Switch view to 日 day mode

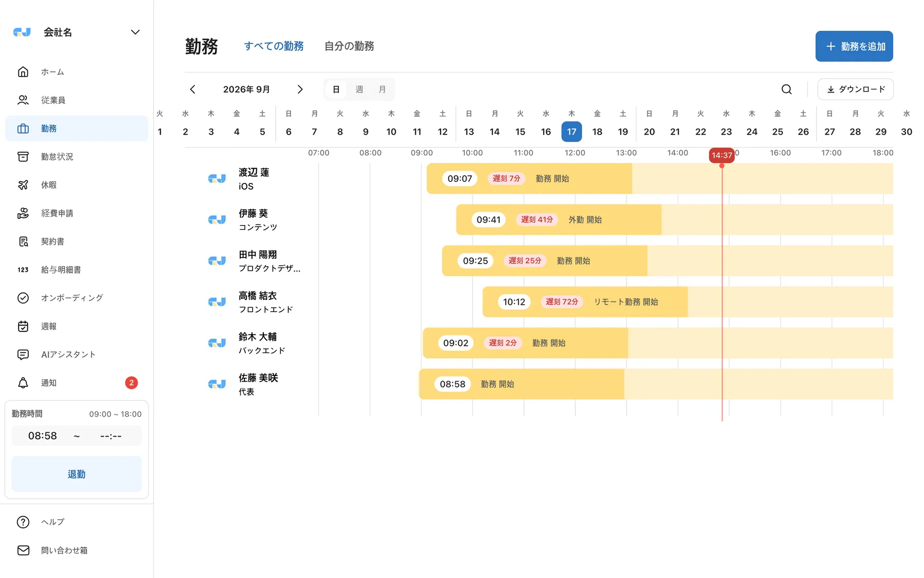click(x=336, y=89)
